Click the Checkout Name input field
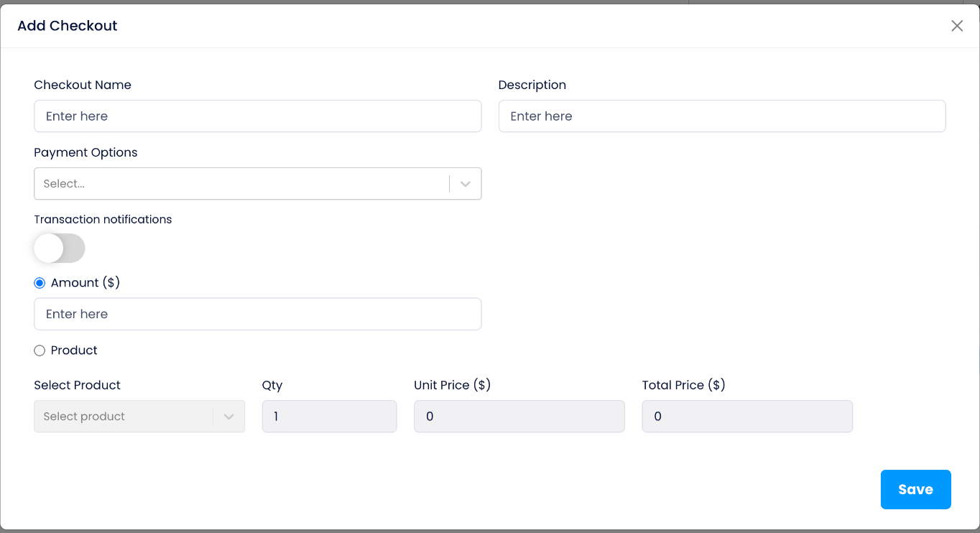 pyautogui.click(x=257, y=116)
